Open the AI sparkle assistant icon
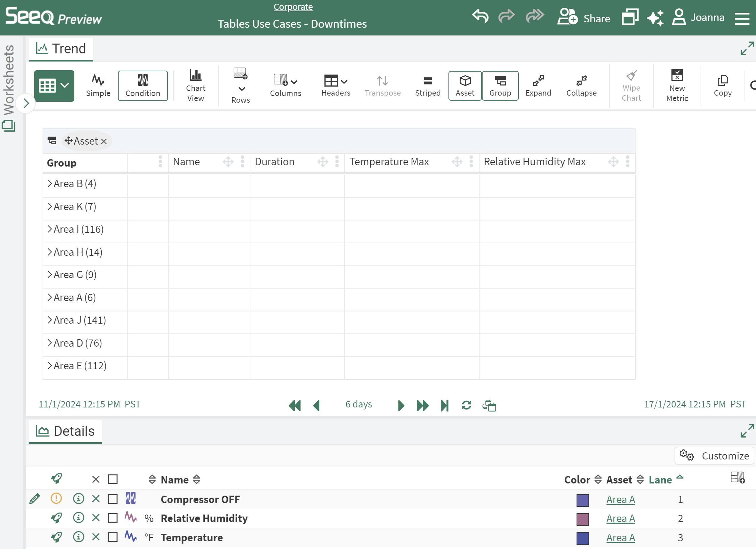Viewport: 756px width, 549px height. pyautogui.click(x=655, y=18)
